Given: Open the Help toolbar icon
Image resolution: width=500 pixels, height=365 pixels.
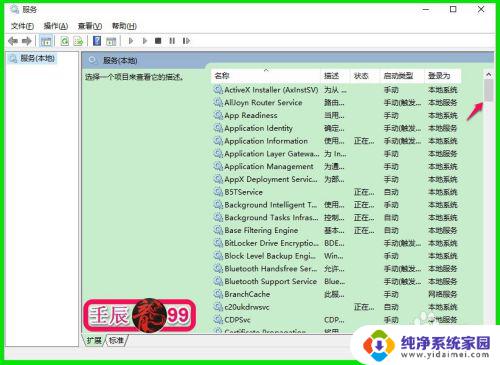Looking at the screenshot, I should [97, 41].
